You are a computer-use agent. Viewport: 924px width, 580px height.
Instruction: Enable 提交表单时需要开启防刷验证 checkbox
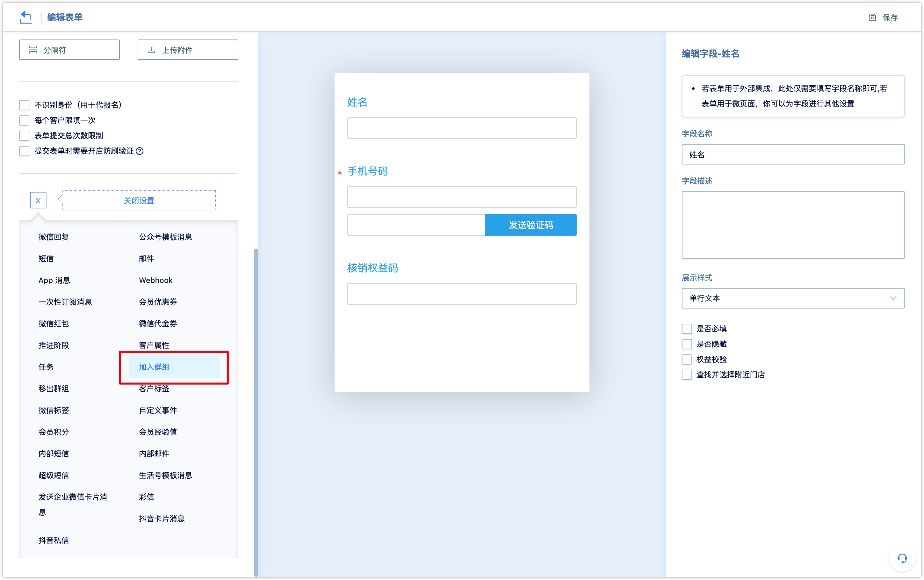tap(24, 151)
